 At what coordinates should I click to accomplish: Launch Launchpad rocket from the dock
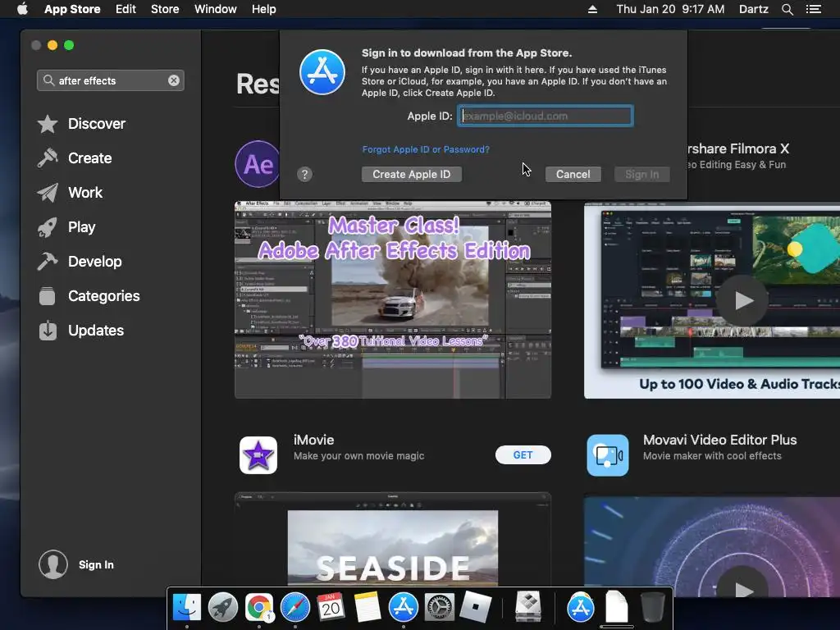(x=223, y=607)
